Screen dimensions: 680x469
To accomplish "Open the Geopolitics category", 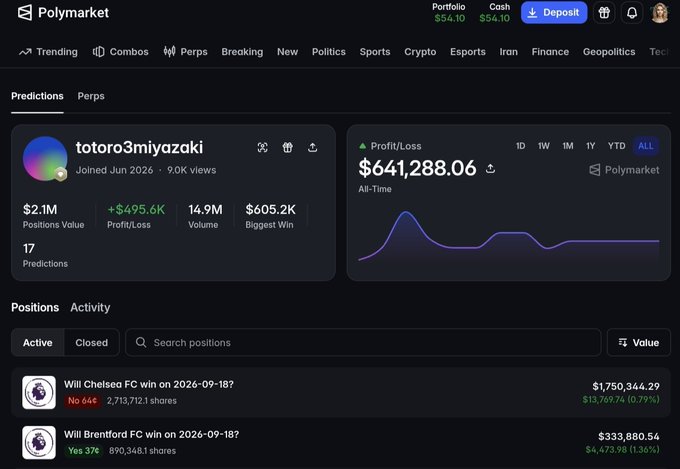I will pos(609,52).
